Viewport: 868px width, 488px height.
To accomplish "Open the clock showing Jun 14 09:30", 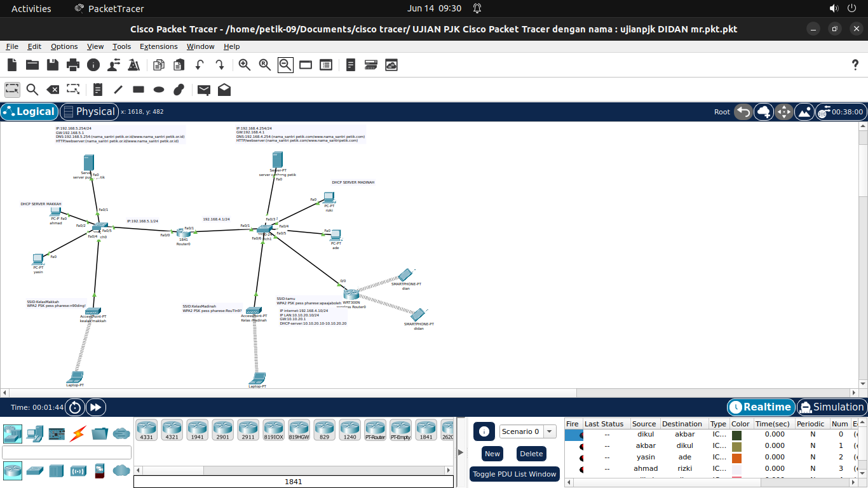I will point(434,8).
